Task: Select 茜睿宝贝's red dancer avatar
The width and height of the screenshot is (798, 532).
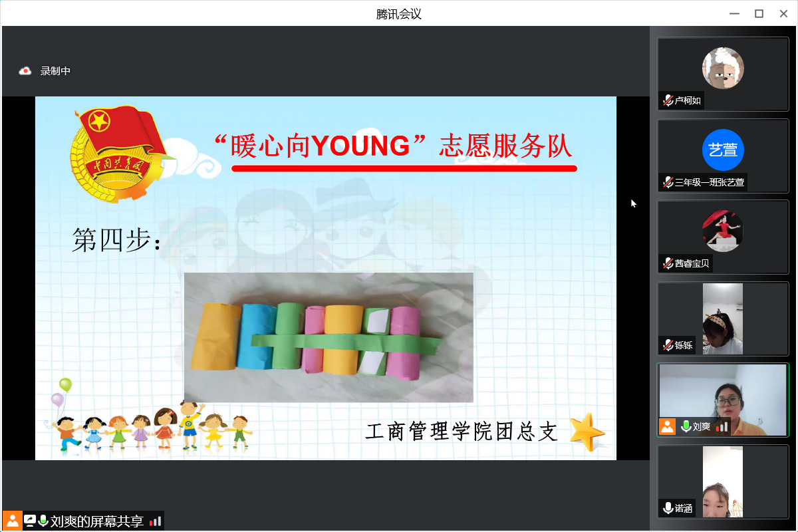Action: pyautogui.click(x=723, y=231)
